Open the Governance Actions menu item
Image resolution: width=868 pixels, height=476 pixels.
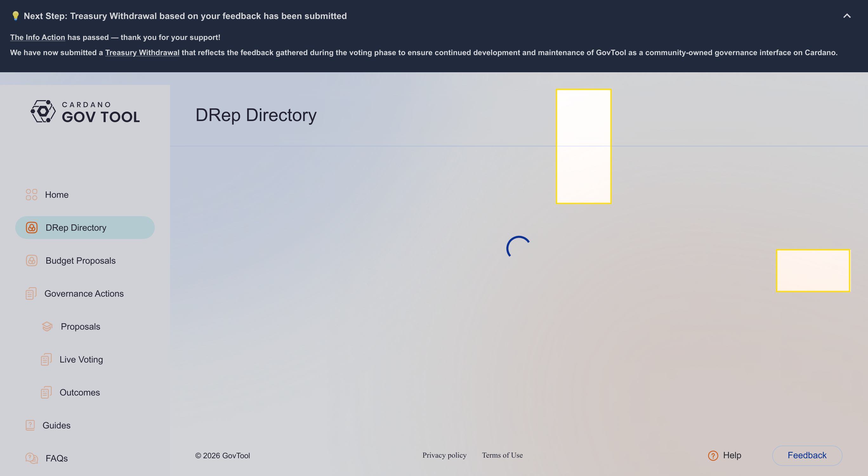click(x=84, y=293)
